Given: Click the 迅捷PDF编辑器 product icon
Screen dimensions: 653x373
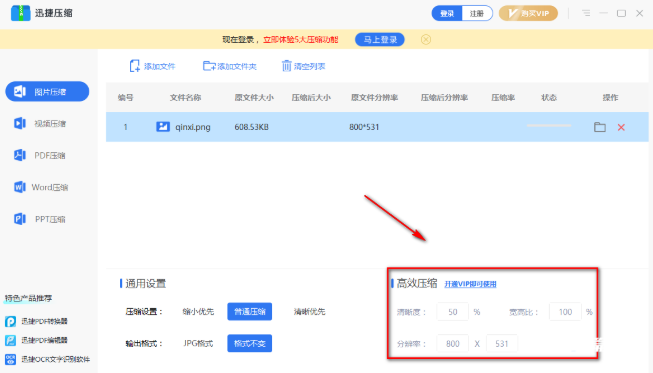Looking at the screenshot, I should pos(10,340).
